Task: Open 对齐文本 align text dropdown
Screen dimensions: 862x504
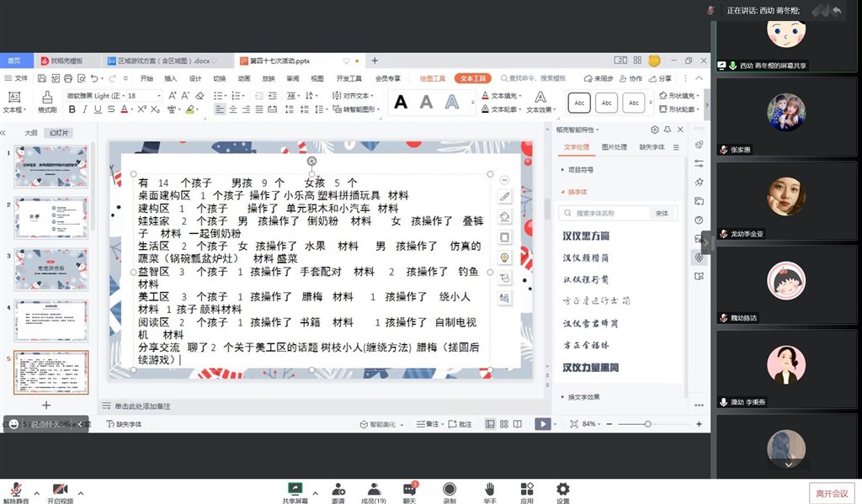Action: tap(353, 96)
